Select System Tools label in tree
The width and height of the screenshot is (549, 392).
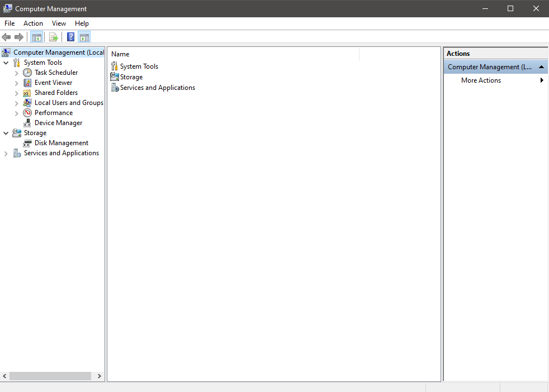(42, 63)
